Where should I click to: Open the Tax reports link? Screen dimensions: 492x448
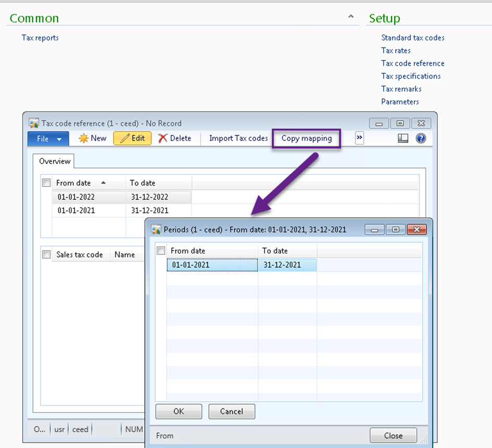pyautogui.click(x=40, y=38)
